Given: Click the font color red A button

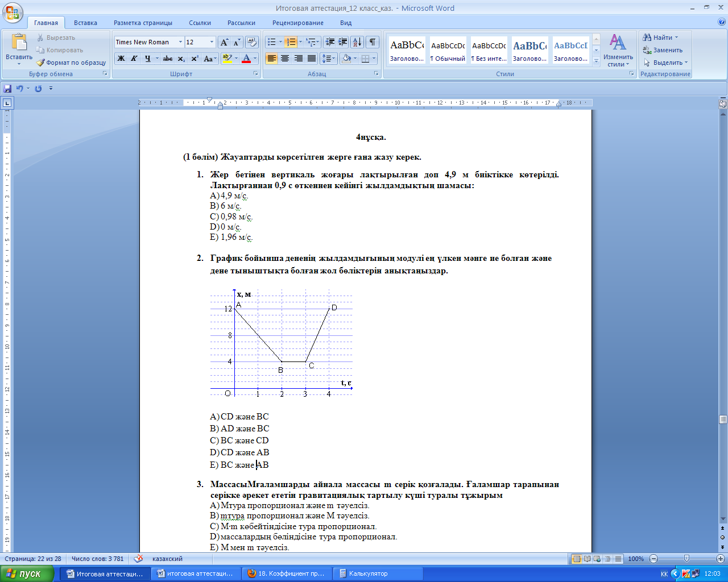Looking at the screenshot, I should (246, 59).
